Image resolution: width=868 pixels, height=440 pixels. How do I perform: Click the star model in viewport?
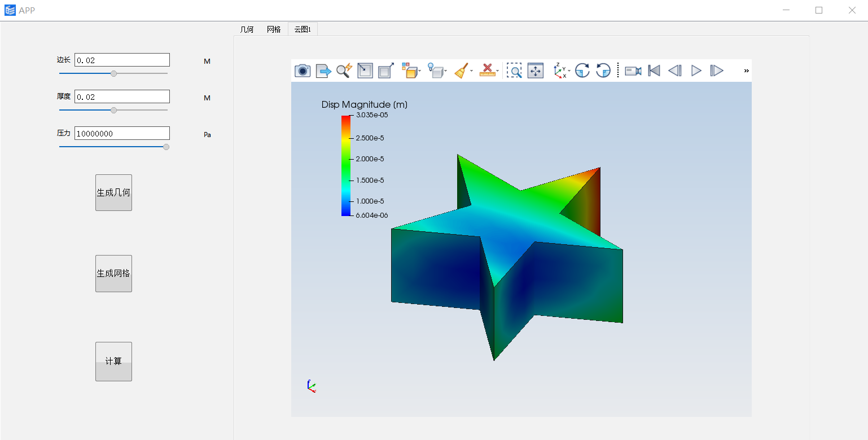(x=507, y=257)
